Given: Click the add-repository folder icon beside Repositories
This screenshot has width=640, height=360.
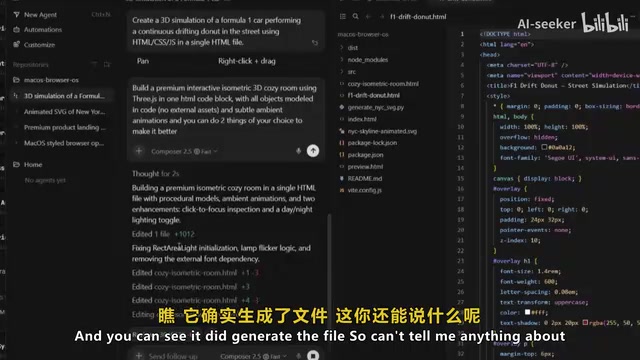Looking at the screenshot, I should point(107,64).
